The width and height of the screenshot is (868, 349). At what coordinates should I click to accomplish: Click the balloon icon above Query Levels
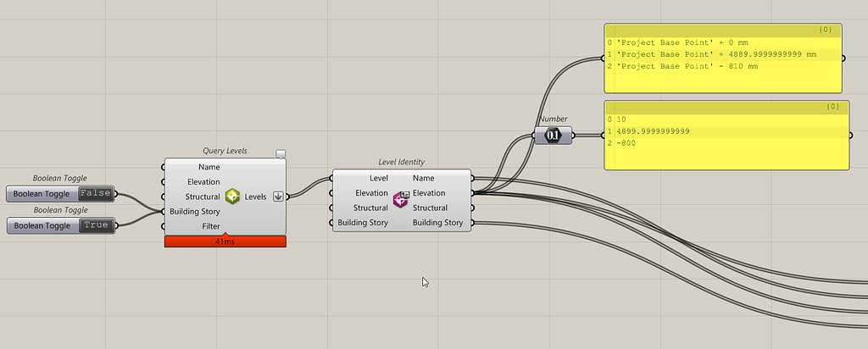click(281, 154)
